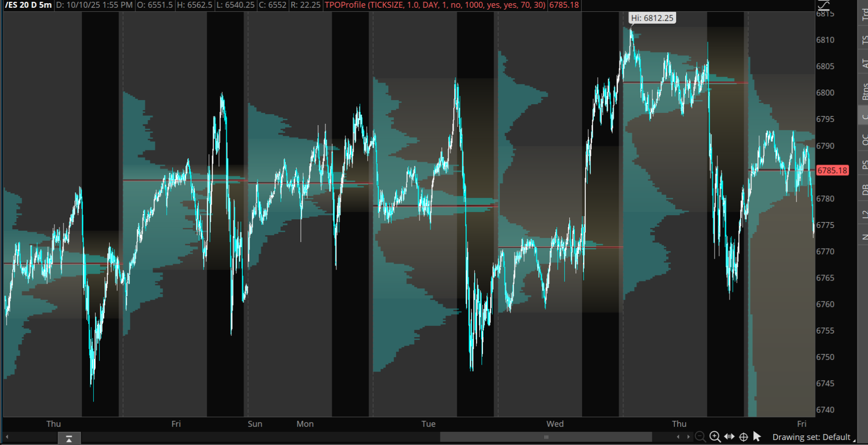Click the /ES 20 D 5m symbol label
Viewport: 868px width, 445px height.
28,5
